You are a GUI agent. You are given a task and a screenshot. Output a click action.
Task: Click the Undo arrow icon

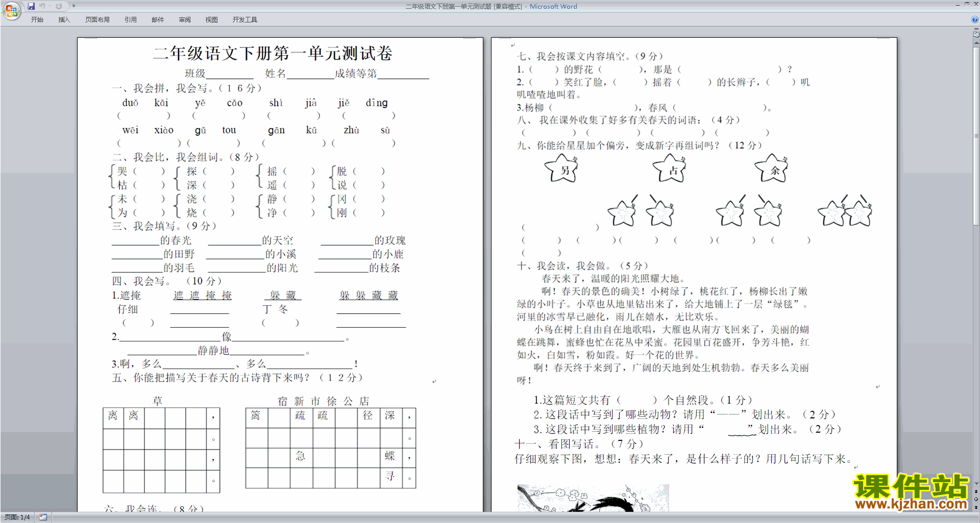tap(42, 6)
